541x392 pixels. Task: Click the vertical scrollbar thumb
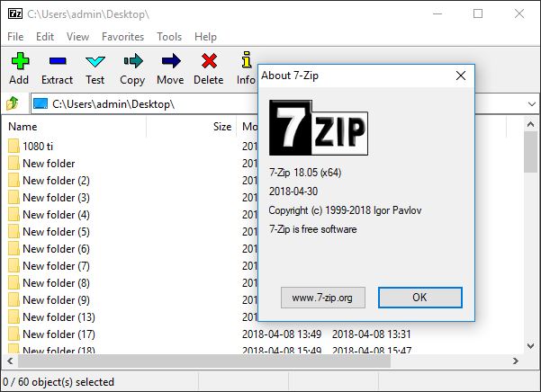click(x=531, y=152)
